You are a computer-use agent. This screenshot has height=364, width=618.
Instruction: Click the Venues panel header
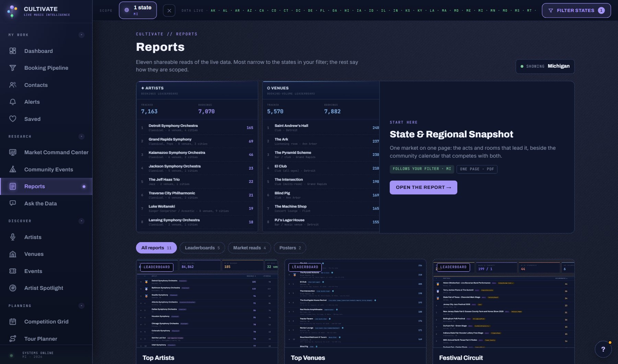321,90
